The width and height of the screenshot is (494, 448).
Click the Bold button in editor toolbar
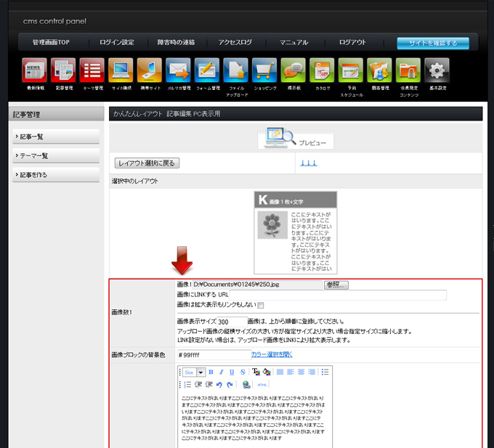211,372
